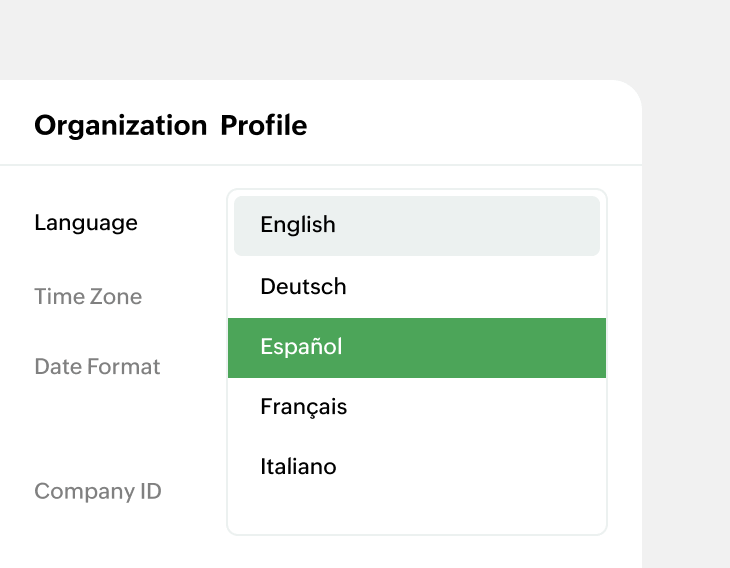Viewport: 730px width, 568px height.
Task: Select Français as the language
Action: pyautogui.click(x=416, y=407)
